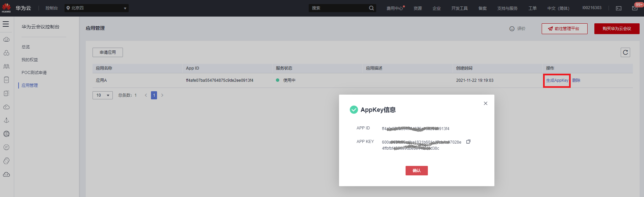This screenshot has width=644, height=197.
Task: Click the Huawei Cloud logo
Action: pos(16,8)
